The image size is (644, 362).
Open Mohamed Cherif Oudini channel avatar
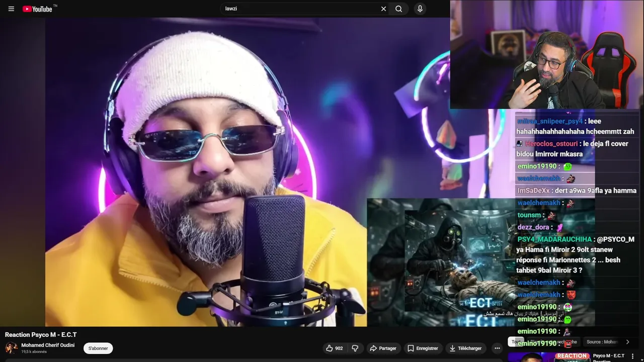point(11,348)
